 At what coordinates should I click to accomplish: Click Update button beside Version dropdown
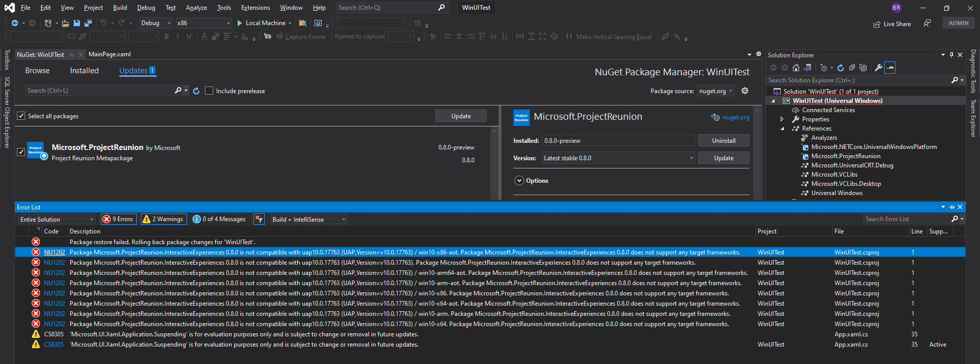(724, 158)
